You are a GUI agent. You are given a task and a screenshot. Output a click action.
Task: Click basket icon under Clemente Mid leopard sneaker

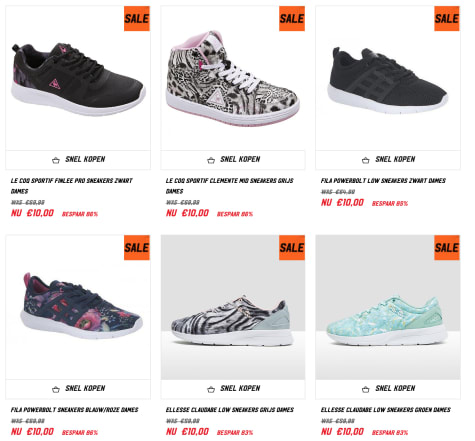point(211,160)
